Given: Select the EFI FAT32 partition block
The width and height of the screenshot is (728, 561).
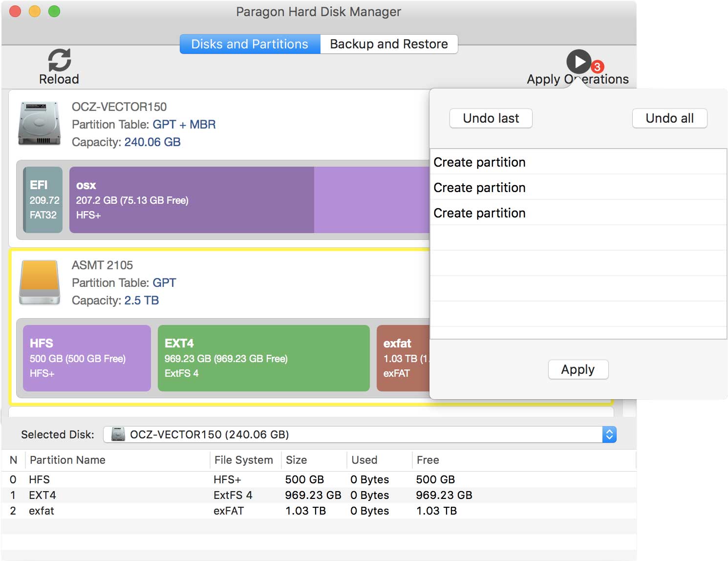Looking at the screenshot, I should tap(43, 200).
